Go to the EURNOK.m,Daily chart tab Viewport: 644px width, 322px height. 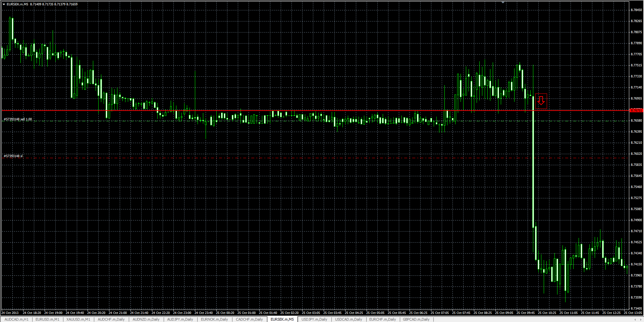(x=214, y=319)
